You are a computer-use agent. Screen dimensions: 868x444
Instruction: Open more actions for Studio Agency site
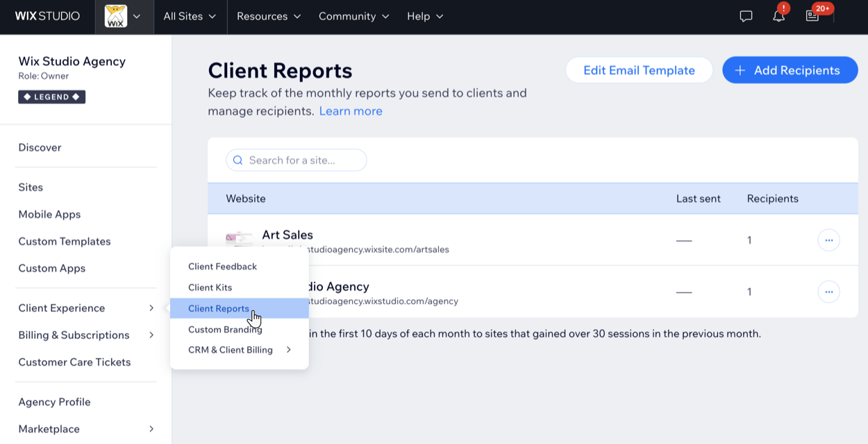point(828,292)
